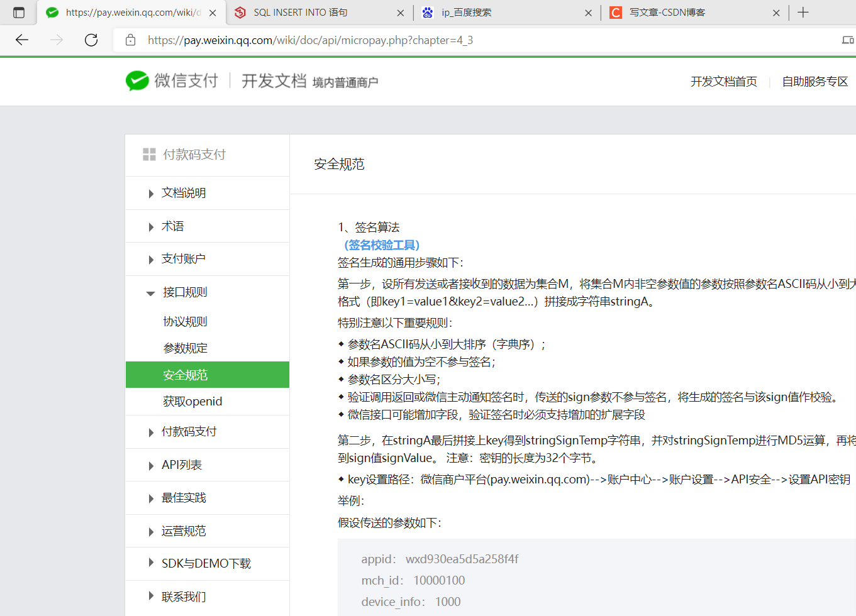Viewport: 856px width, 616px height.
Task: Switch to the SQL INSERT INTO 语句 tab
Action: coord(319,13)
